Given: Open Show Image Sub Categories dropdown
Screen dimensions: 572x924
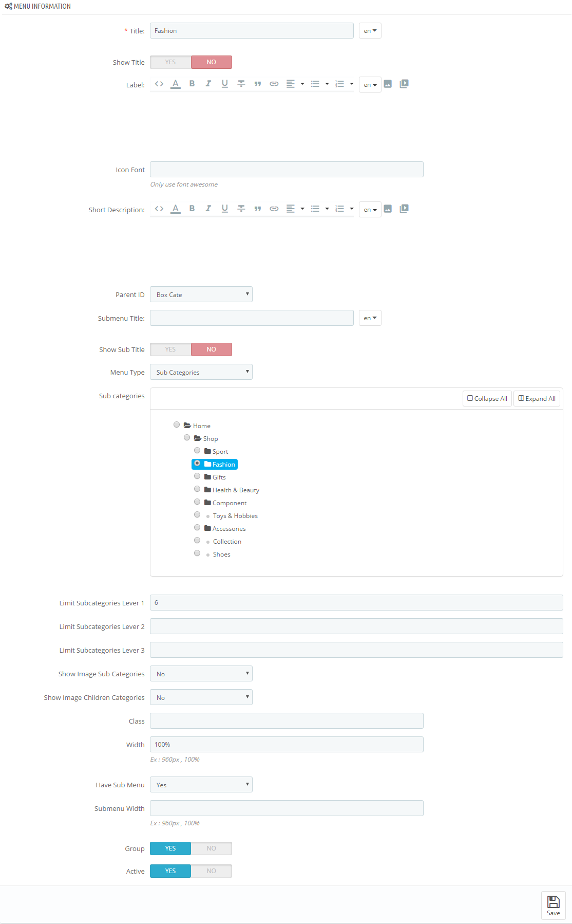Looking at the screenshot, I should coord(201,674).
